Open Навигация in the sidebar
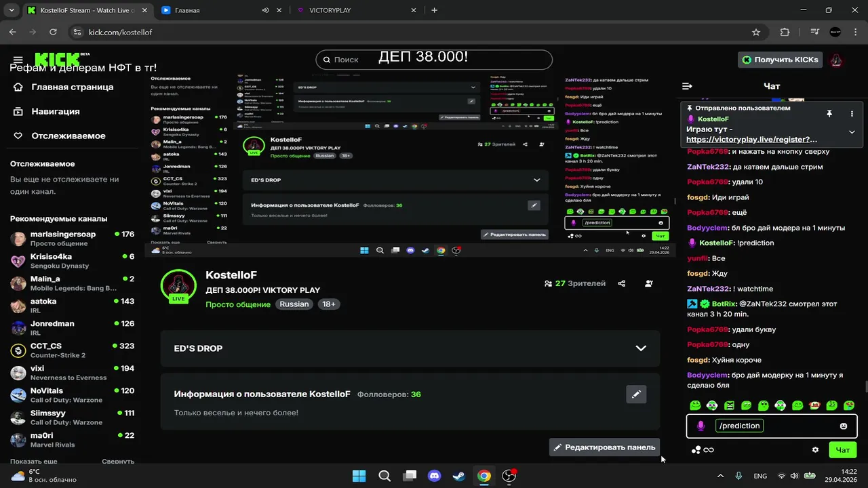The height and width of the screenshot is (488, 868). click(x=47, y=111)
